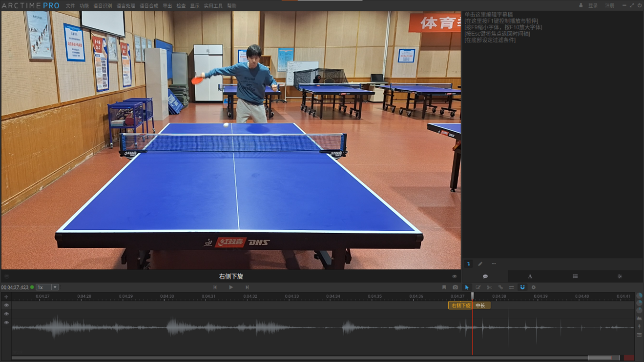Select the 中长 subtitle block

click(481, 305)
